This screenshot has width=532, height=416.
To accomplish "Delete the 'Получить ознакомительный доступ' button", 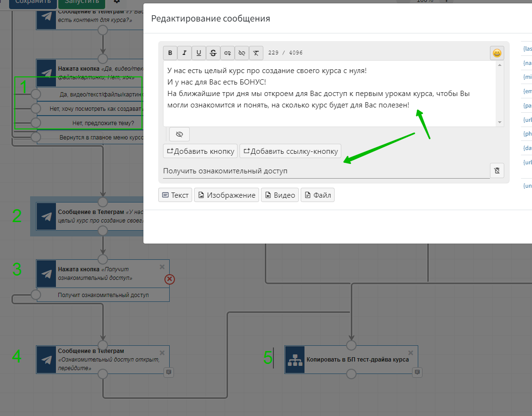I will click(497, 171).
